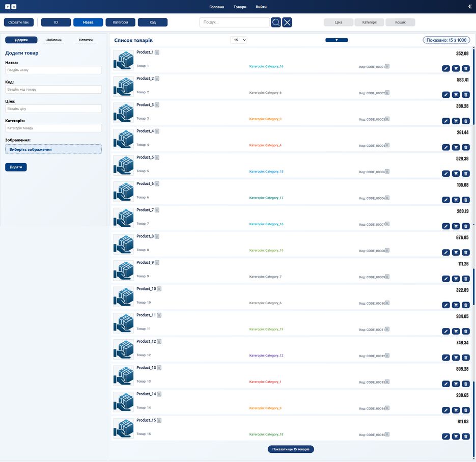Open the Кошик panel dropdown
Image resolution: width=476 pixels, height=462 pixels.
click(400, 22)
